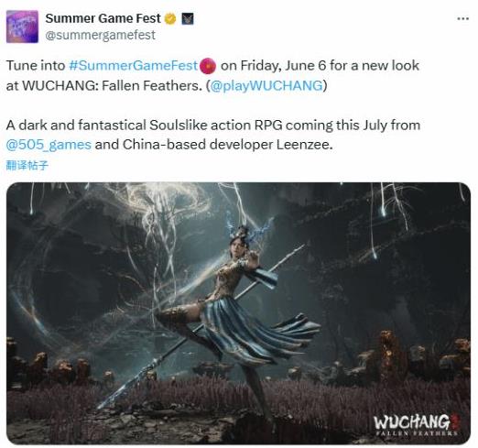Image resolution: width=478 pixels, height=448 pixels.
Task: Open the @505_games profile mention
Action: coord(49,145)
